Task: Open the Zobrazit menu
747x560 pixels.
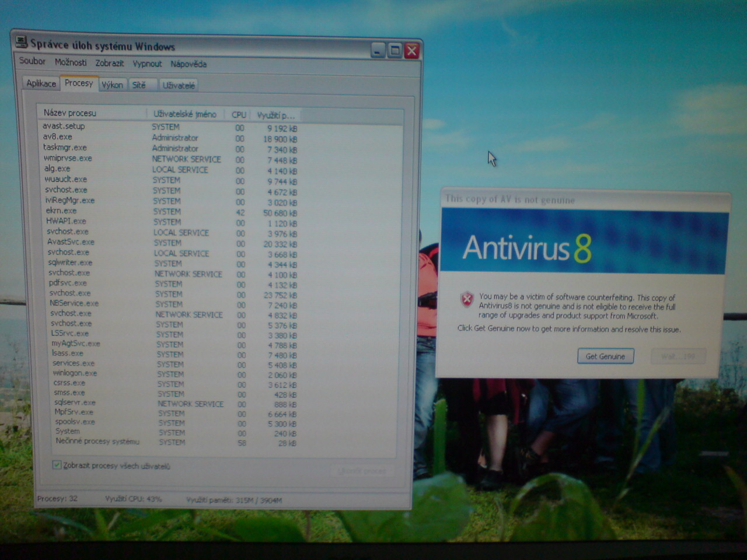Action: 110,63
